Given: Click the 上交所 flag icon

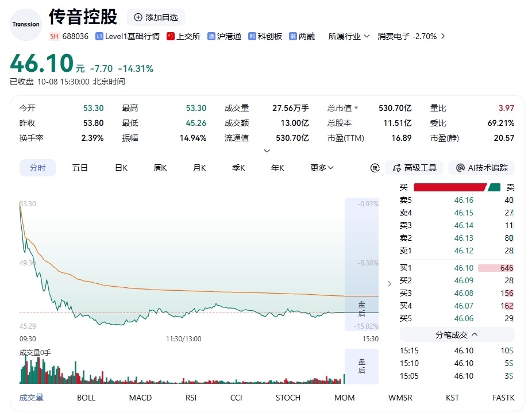Looking at the screenshot, I should pyautogui.click(x=170, y=36).
